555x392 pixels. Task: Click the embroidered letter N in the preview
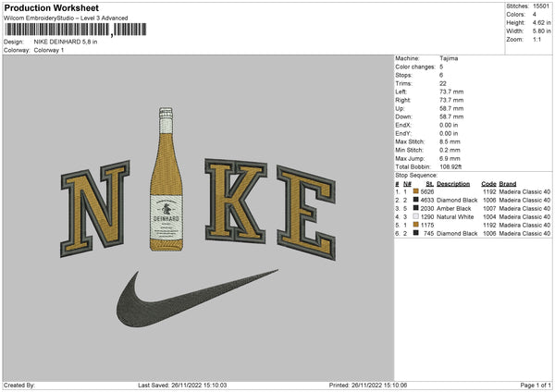point(95,209)
